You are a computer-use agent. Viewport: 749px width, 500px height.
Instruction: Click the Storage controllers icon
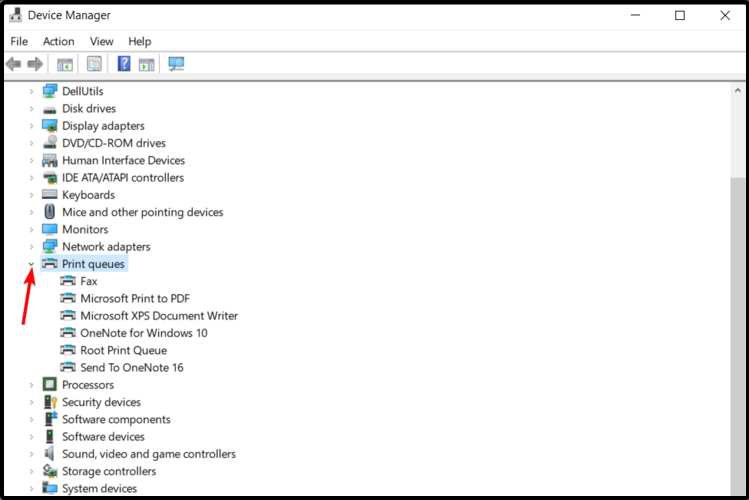coord(50,471)
